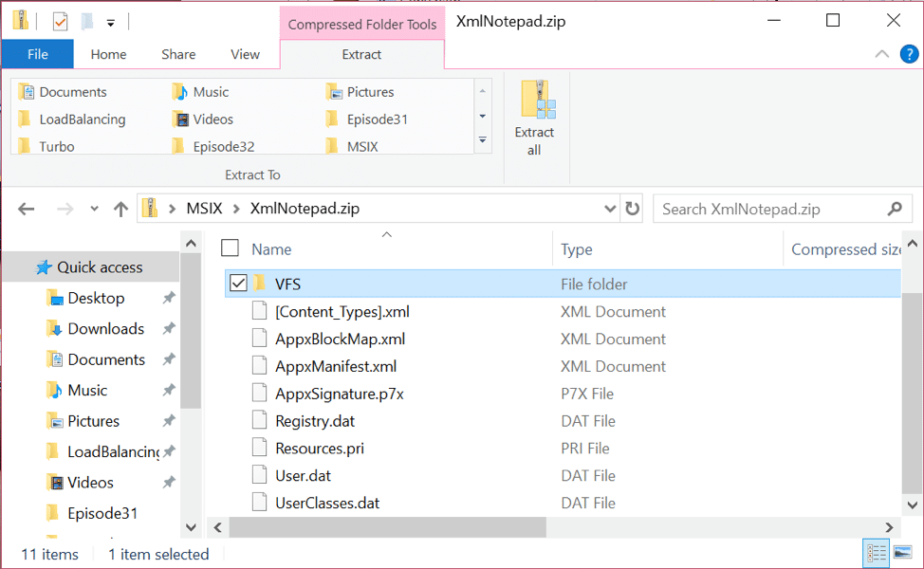The height and width of the screenshot is (569, 924).
Task: Open the File menu tab
Action: click(38, 54)
